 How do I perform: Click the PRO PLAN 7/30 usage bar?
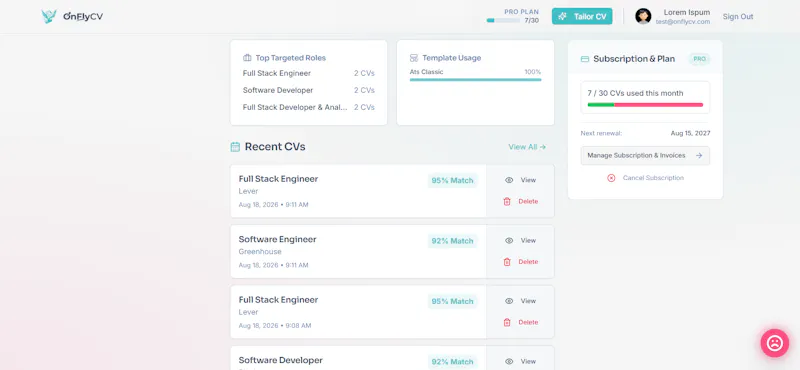point(503,20)
